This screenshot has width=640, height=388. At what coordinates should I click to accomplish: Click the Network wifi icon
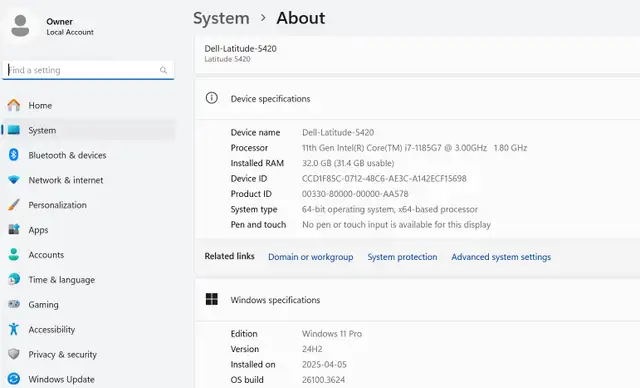13,180
